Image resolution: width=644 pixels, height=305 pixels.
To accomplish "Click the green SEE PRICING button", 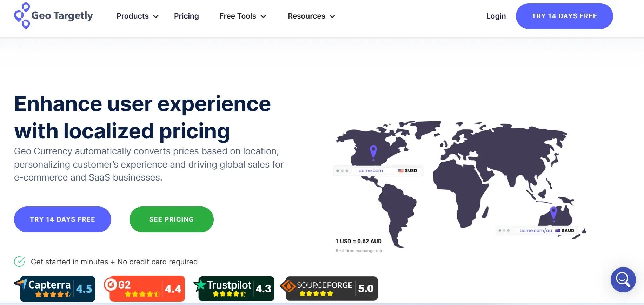I will pos(172,219).
